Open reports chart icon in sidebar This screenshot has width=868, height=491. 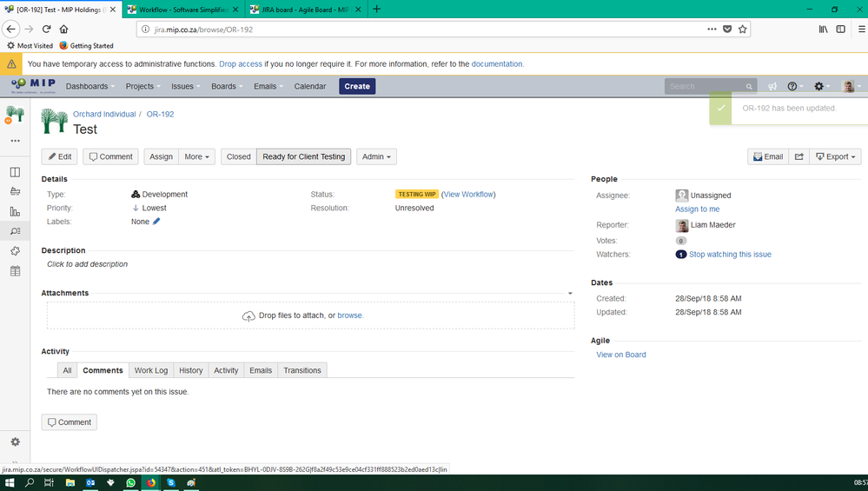click(x=15, y=211)
